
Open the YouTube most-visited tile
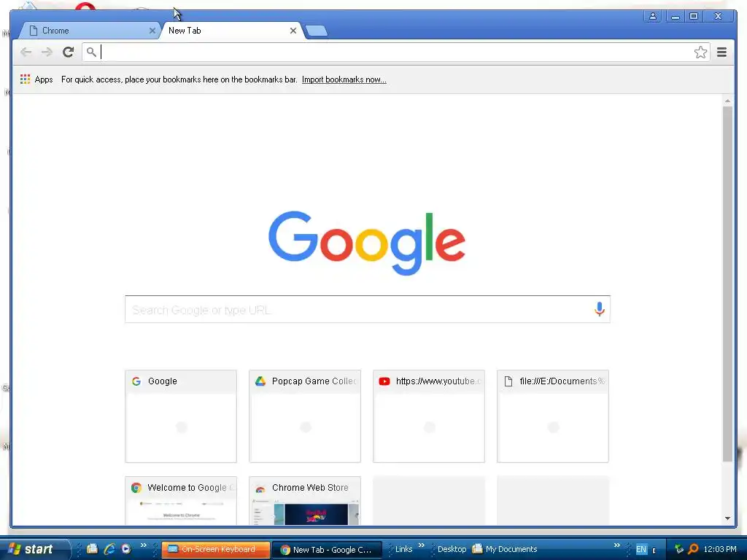pos(429,416)
